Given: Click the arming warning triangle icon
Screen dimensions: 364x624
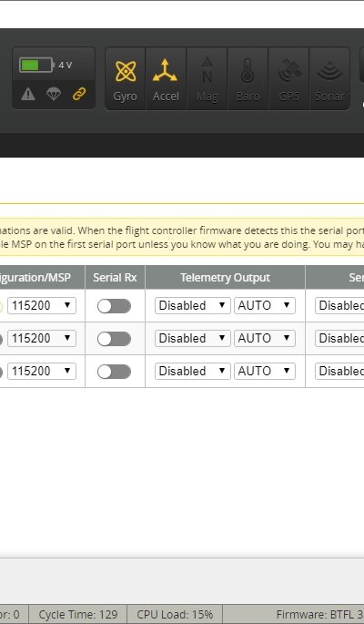Looking at the screenshot, I should [x=28, y=95].
